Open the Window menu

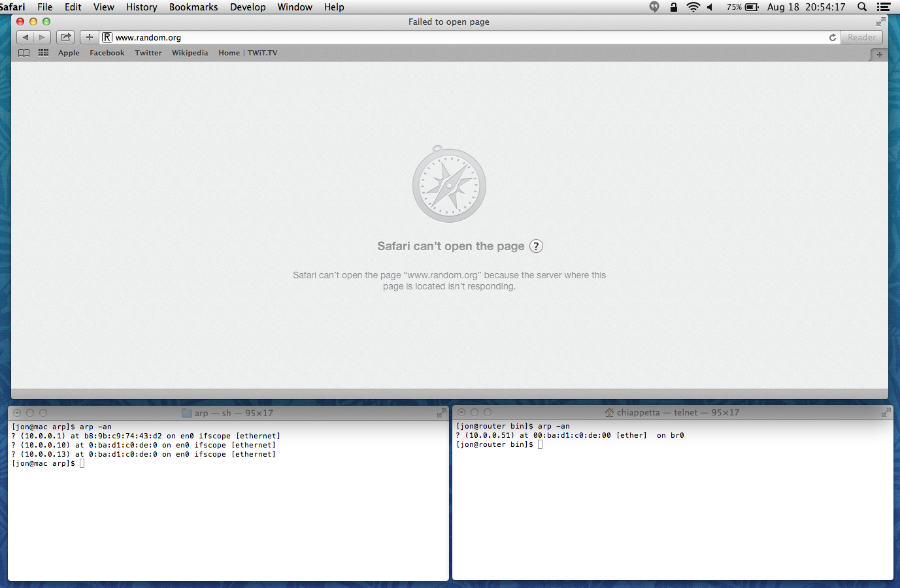pos(295,7)
